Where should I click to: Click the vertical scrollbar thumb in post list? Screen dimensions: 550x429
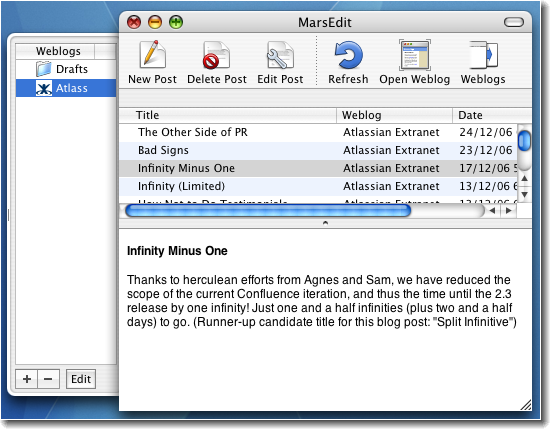pyautogui.click(x=524, y=141)
